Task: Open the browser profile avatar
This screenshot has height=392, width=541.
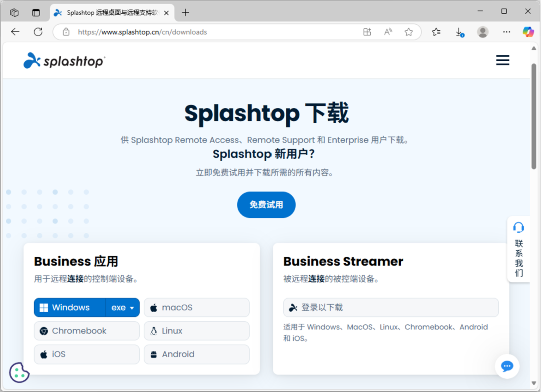Action: 483,32
